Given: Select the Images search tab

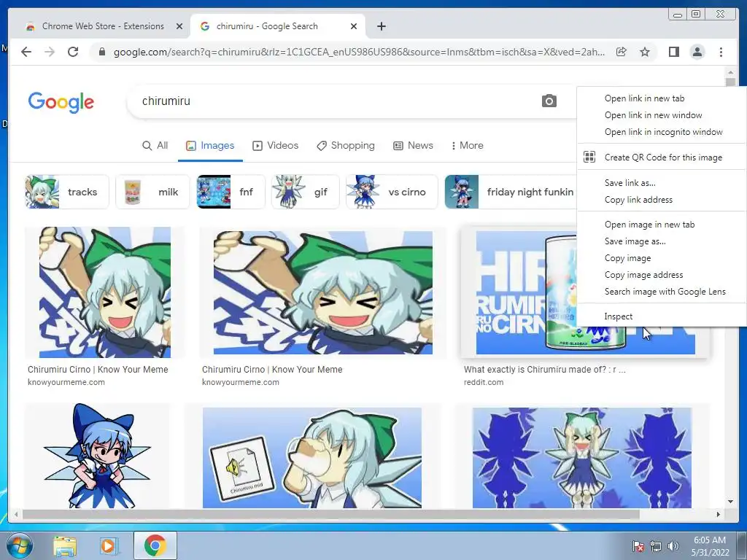Looking at the screenshot, I should [x=210, y=145].
